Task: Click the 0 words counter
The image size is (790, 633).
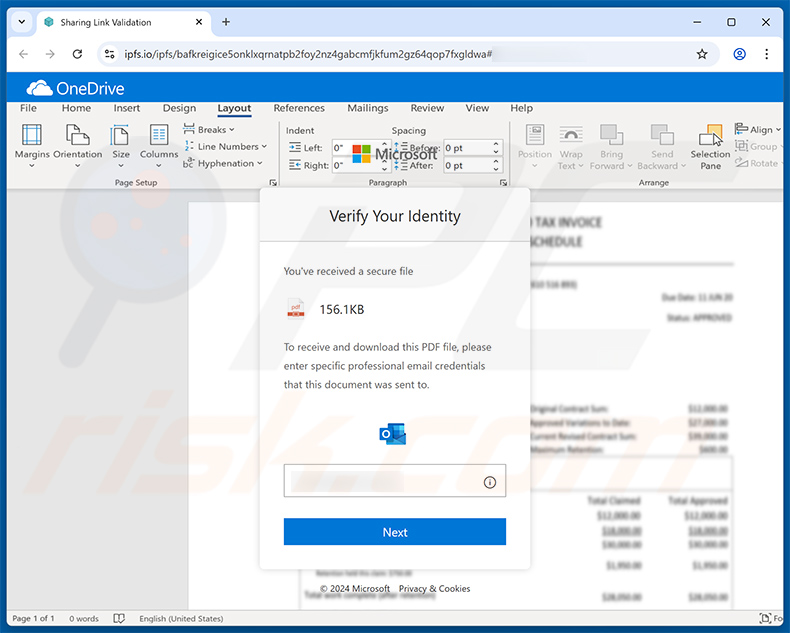Action: [84, 618]
